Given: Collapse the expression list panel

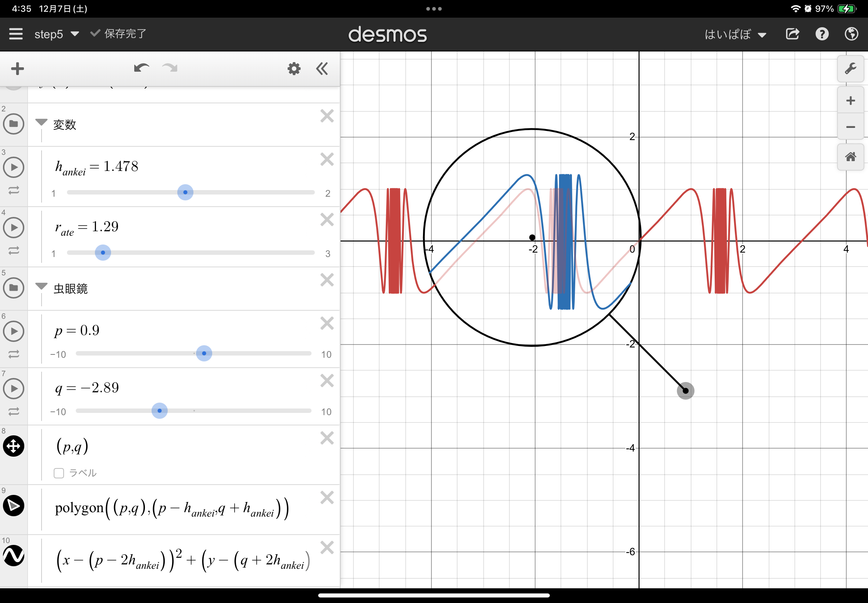Looking at the screenshot, I should coord(322,69).
